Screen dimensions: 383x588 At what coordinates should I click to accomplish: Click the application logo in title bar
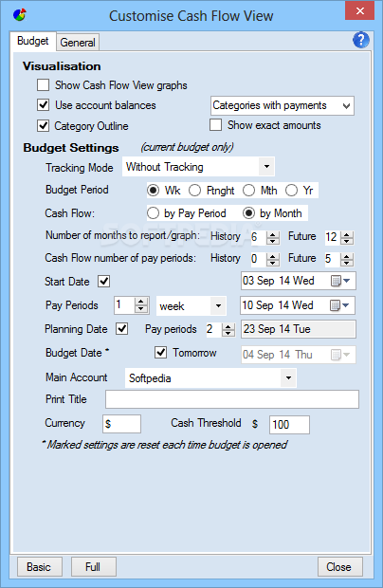pos(20,15)
